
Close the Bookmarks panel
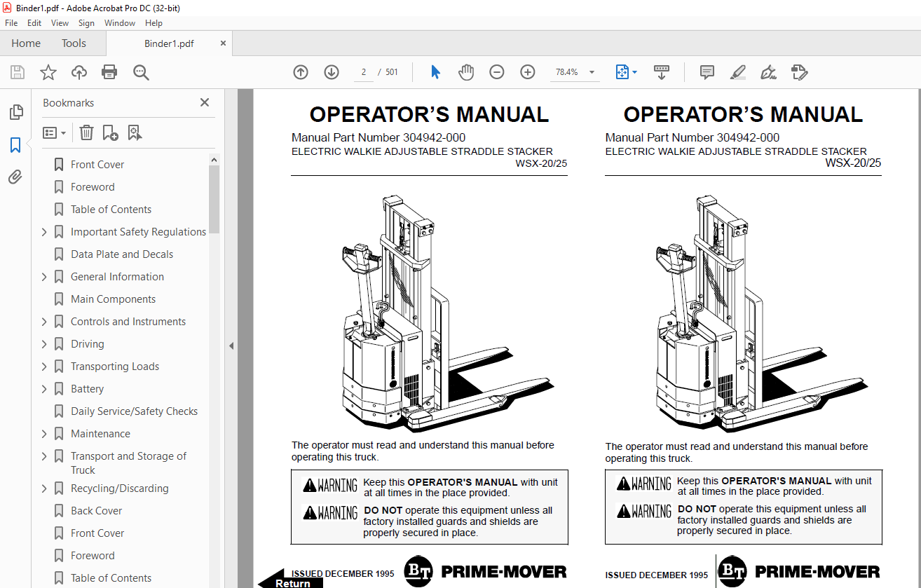(x=205, y=102)
